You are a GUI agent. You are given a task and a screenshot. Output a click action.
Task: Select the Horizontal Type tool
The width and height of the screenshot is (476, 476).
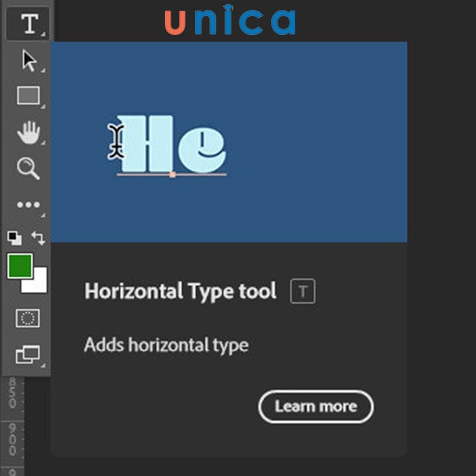tap(28, 24)
